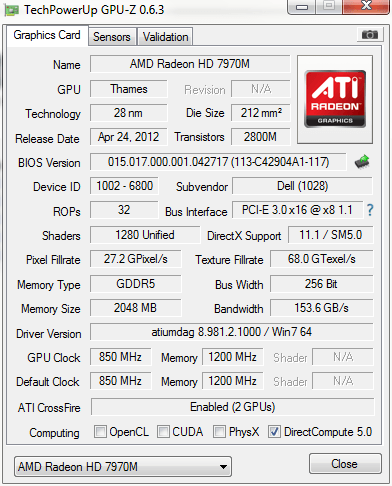This screenshot has width=392, height=486.
Task: Click the BIOS Version text field
Action: (x=218, y=162)
